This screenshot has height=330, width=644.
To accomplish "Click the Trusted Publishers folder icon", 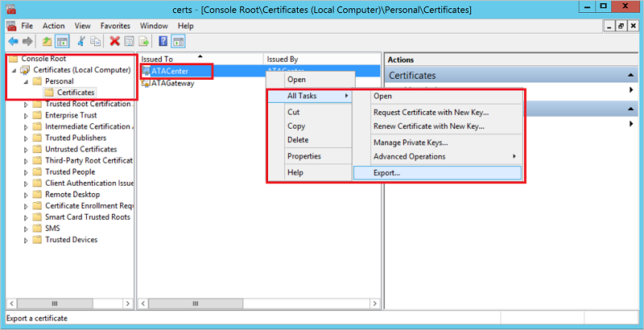I will (37, 138).
